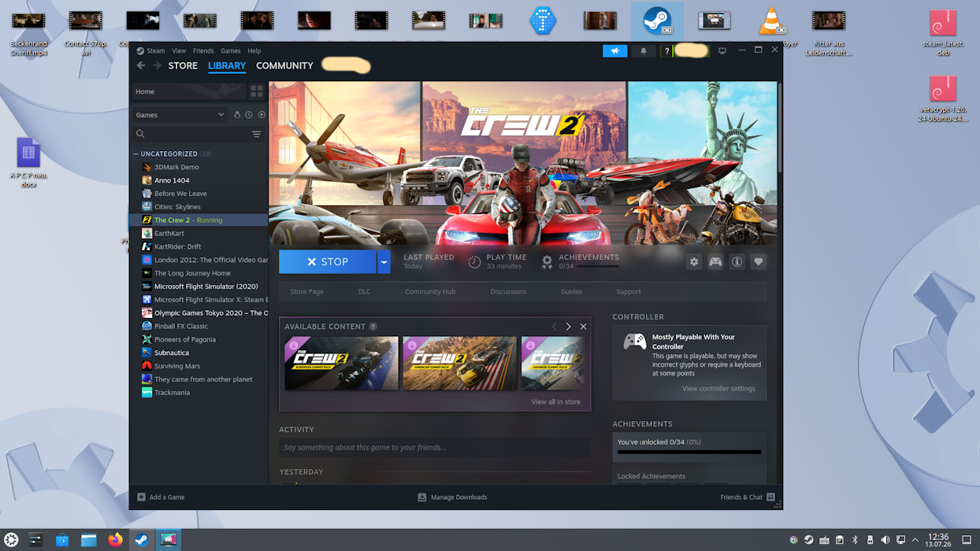The height and width of the screenshot is (551, 980).
Task: Open the Steam menu
Action: coord(156,51)
